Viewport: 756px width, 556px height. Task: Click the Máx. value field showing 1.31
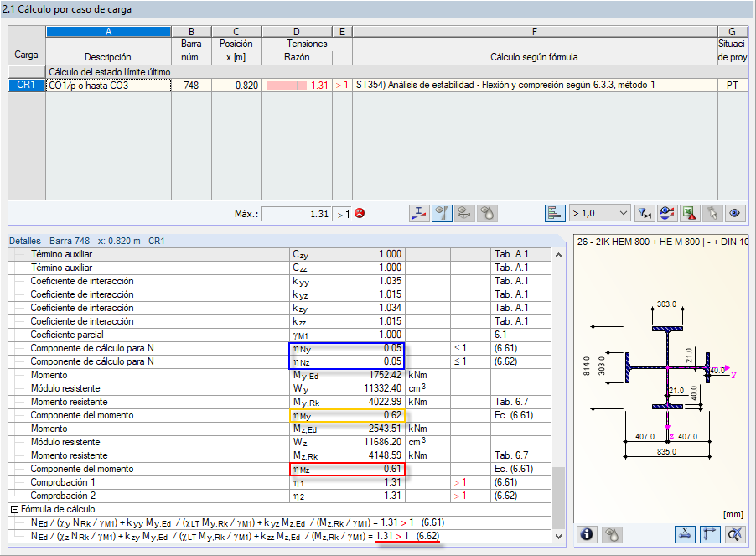click(297, 214)
